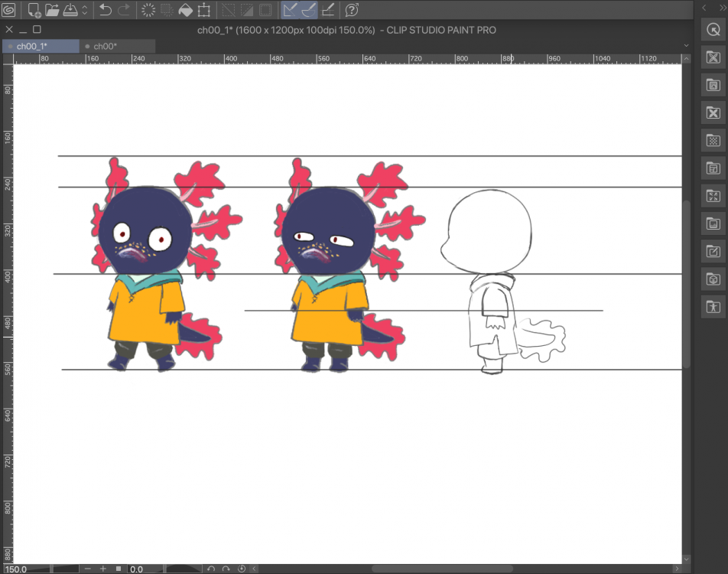Toggle Snap to Special Ruler
Viewport: 728px width, 574px height.
click(x=309, y=10)
